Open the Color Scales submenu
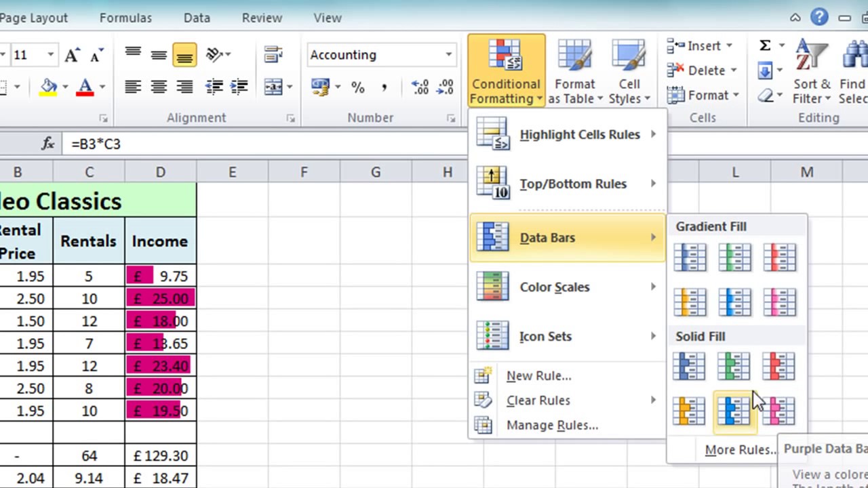The image size is (868, 488). (x=567, y=287)
